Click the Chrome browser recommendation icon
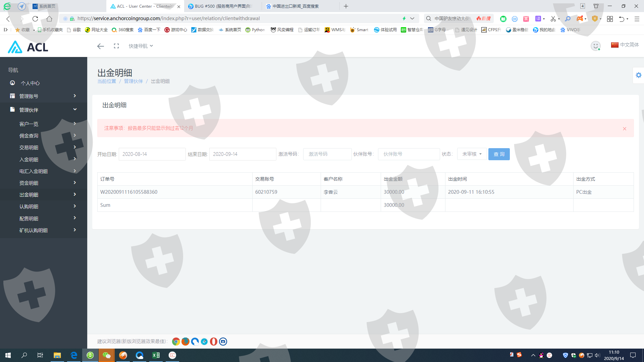 click(x=176, y=342)
